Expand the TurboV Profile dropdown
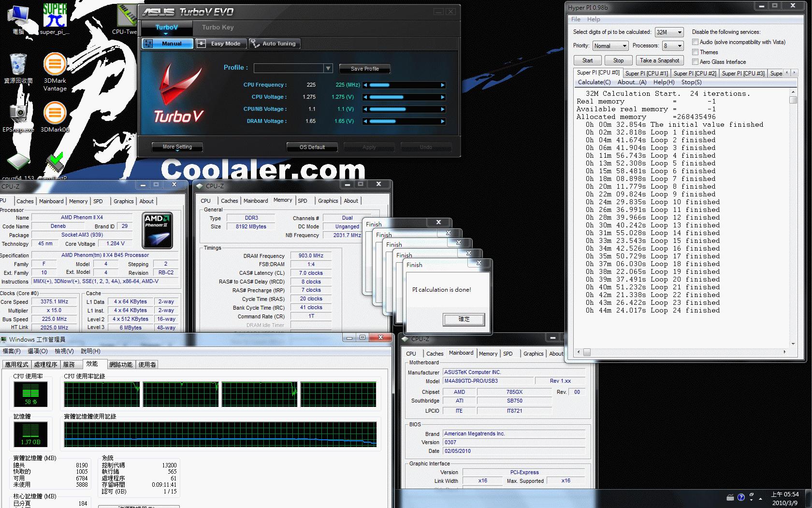This screenshot has width=812, height=508. pos(328,68)
